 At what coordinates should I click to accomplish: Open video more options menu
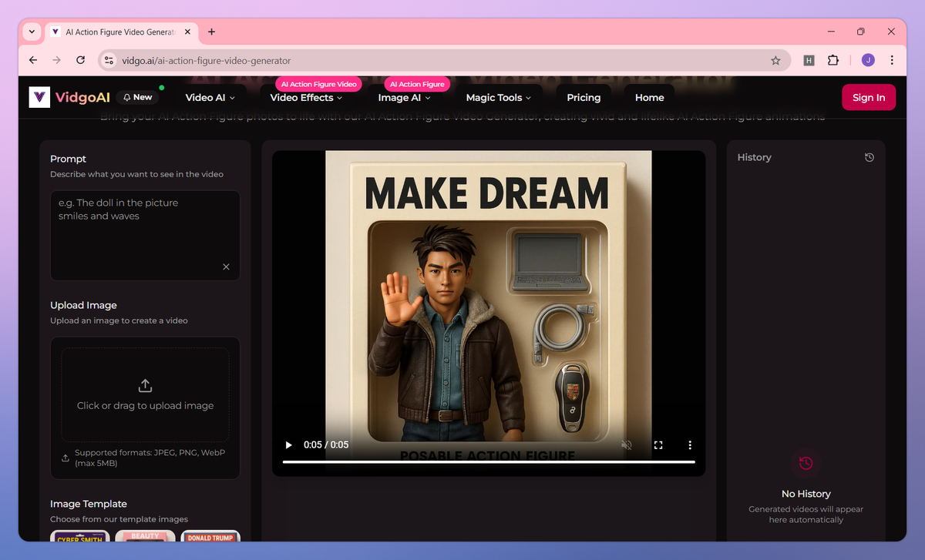point(690,444)
